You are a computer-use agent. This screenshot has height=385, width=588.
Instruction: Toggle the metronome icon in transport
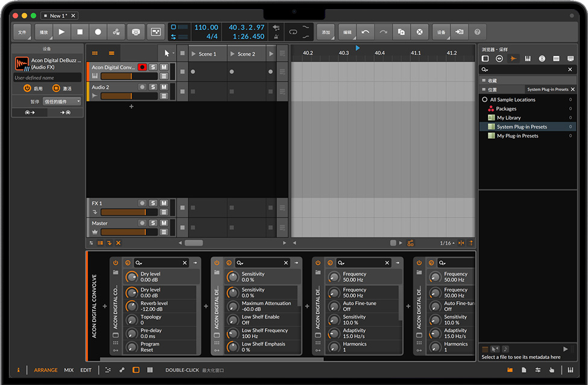[x=276, y=36]
